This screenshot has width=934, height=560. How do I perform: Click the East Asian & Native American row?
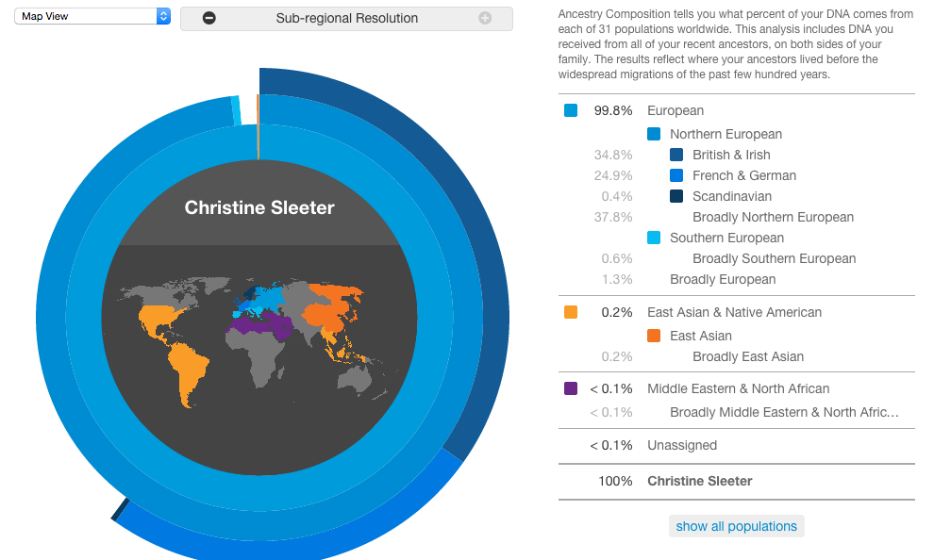coord(736,312)
